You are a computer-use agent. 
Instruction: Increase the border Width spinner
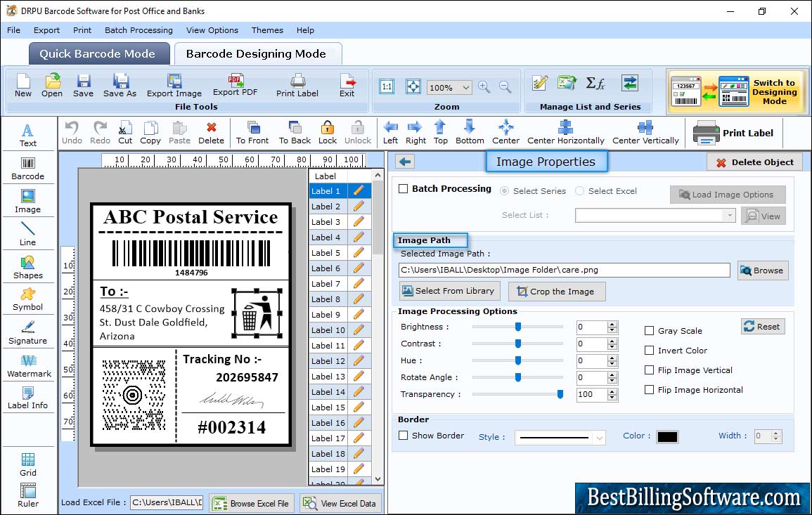(775, 433)
